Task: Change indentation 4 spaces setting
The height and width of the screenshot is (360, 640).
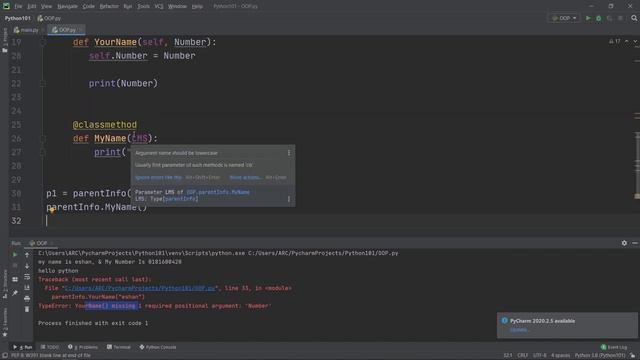Action: [560, 356]
